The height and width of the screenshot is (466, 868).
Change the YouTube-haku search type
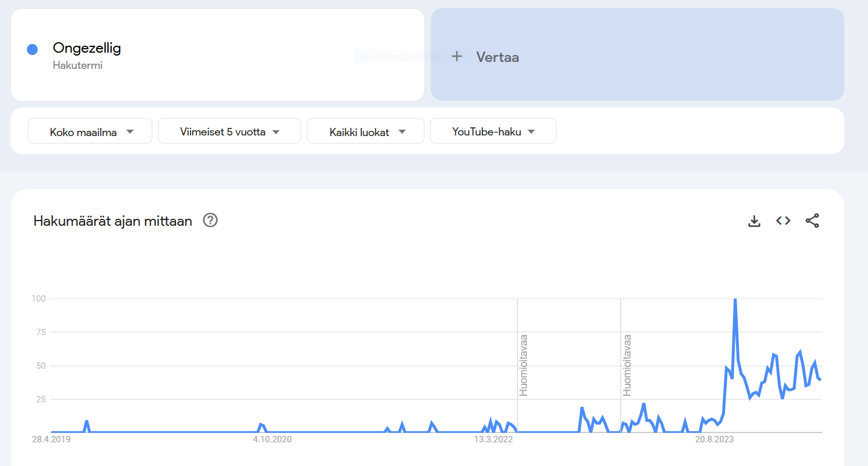(x=493, y=131)
